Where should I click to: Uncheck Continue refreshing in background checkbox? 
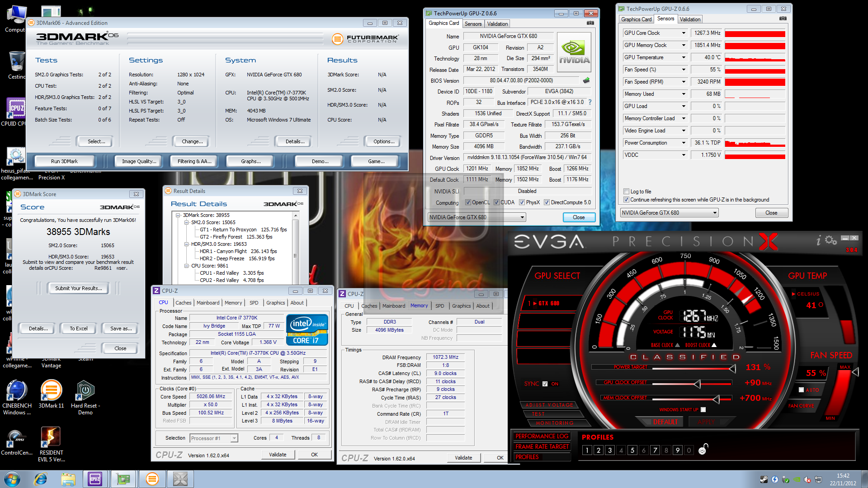click(626, 200)
